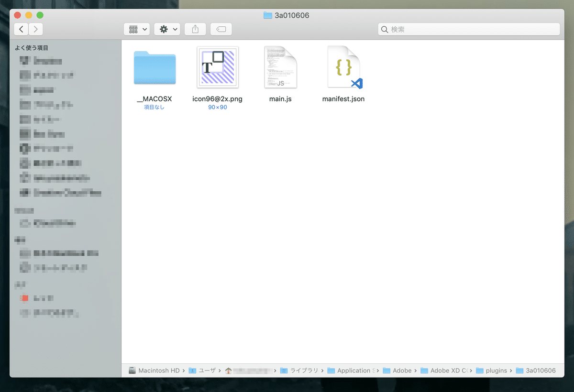Go back with the left arrow button
574x392 pixels.
click(21, 29)
